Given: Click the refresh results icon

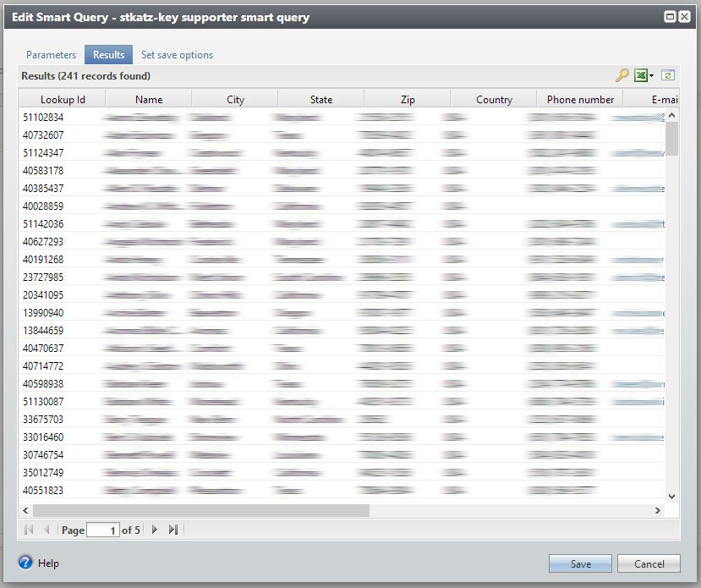Looking at the screenshot, I should 668,76.
